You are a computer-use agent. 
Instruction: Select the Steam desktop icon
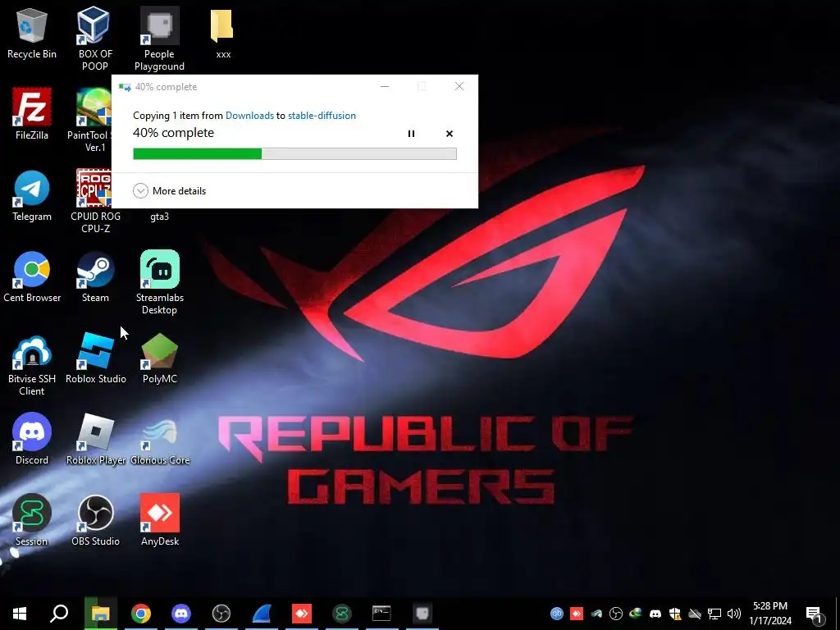pyautogui.click(x=95, y=277)
